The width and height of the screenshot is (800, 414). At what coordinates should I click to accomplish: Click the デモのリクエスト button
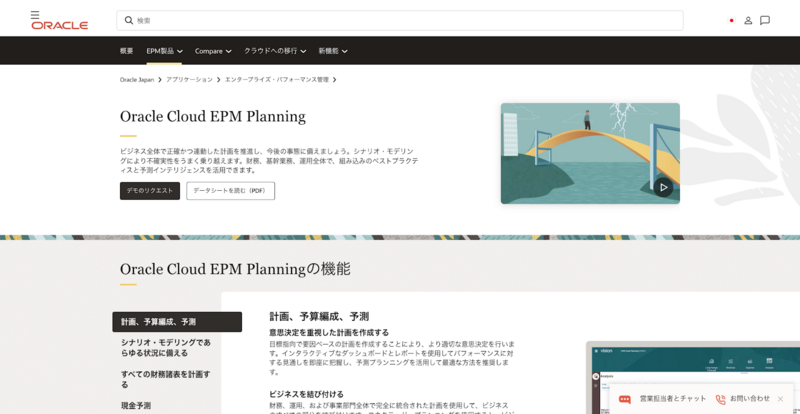[150, 191]
